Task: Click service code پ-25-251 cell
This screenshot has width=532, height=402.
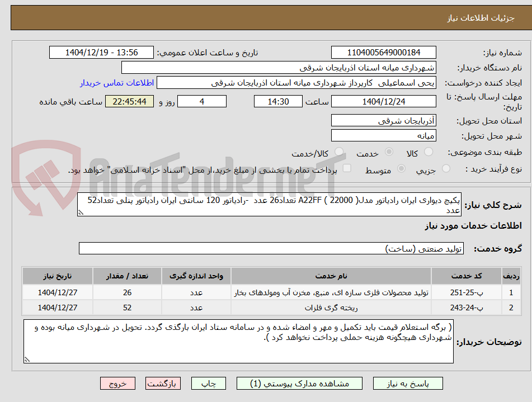Action: [466, 292]
